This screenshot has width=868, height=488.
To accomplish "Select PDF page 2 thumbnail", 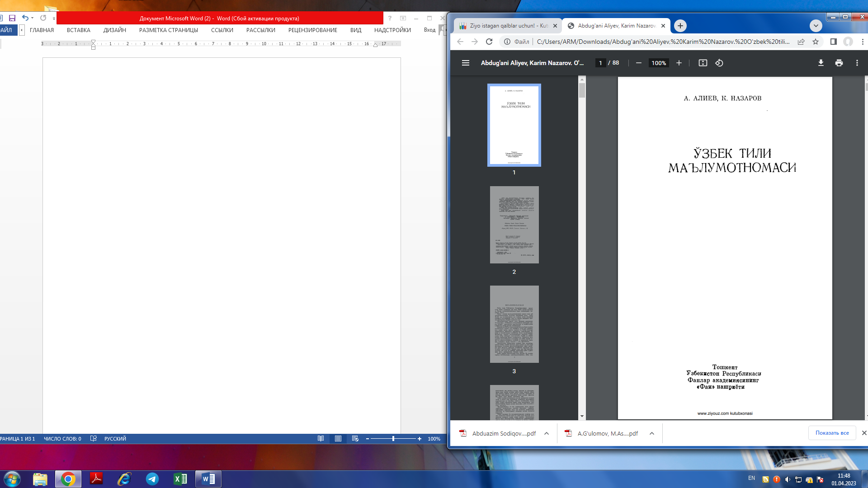I will (x=514, y=225).
